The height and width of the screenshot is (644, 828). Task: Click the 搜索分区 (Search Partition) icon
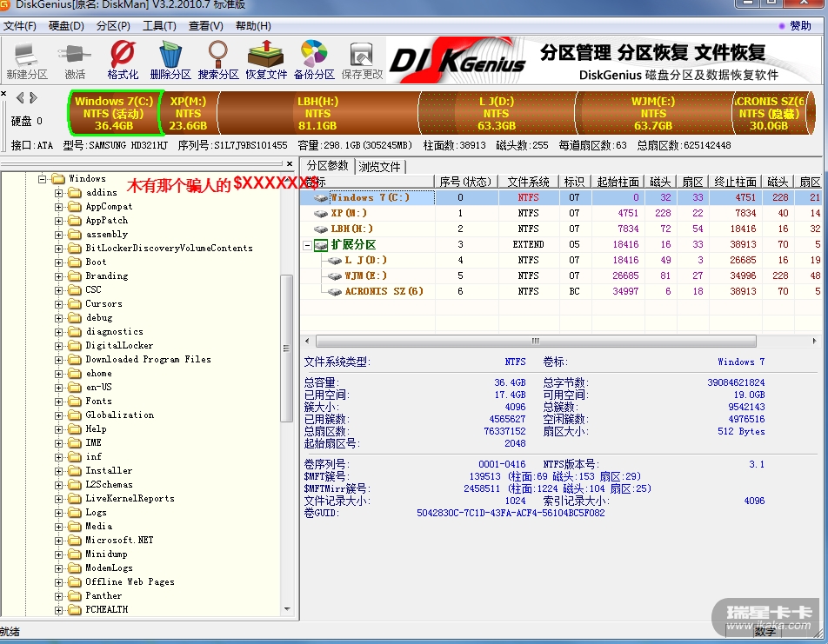coord(218,60)
